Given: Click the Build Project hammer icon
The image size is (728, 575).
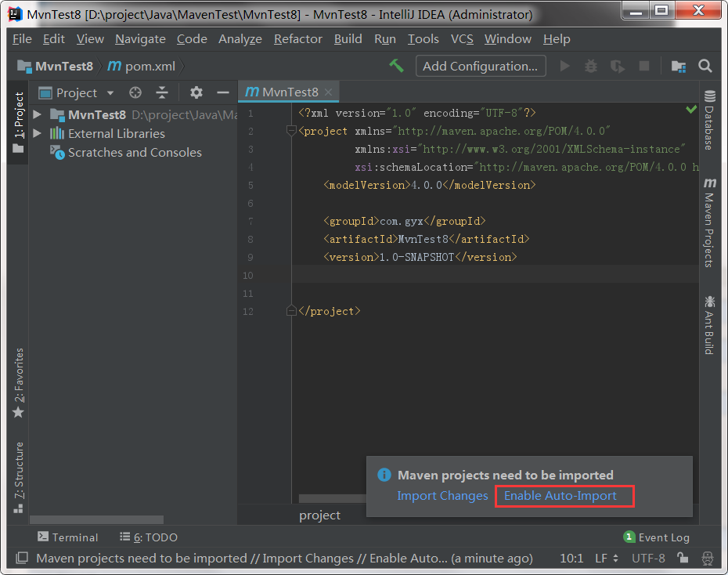Looking at the screenshot, I should click(396, 66).
